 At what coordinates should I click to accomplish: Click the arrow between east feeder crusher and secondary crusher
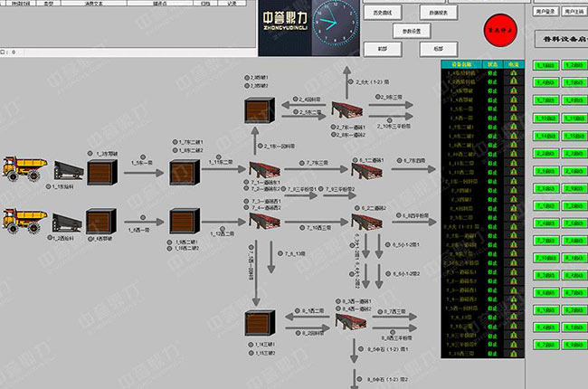141,169
